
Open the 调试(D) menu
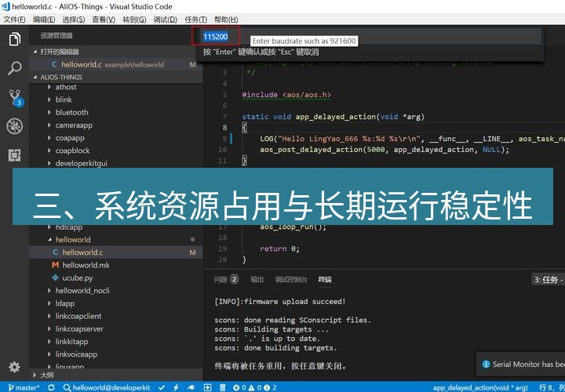tap(165, 20)
